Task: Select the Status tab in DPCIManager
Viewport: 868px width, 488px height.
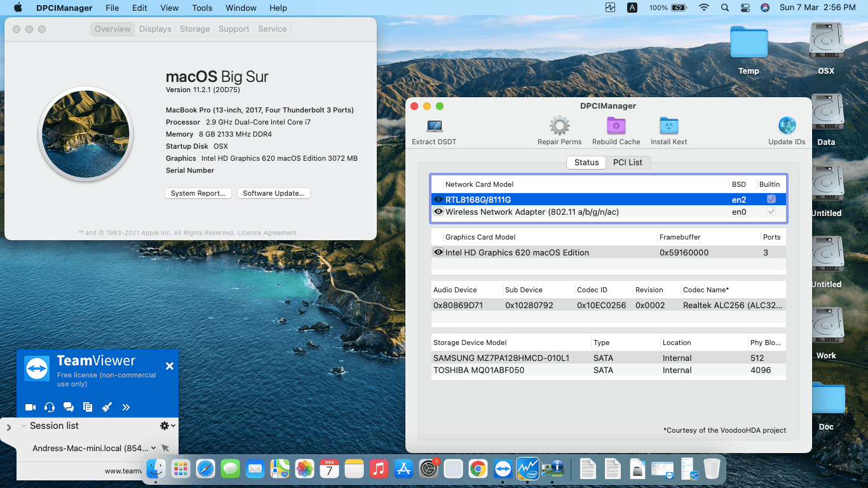Action: [587, 163]
